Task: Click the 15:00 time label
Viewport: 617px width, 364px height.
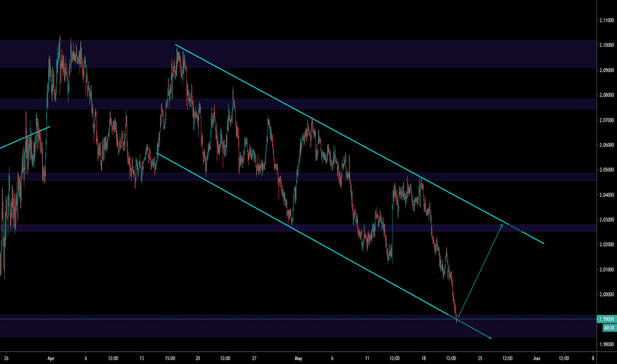Action: 170,358
